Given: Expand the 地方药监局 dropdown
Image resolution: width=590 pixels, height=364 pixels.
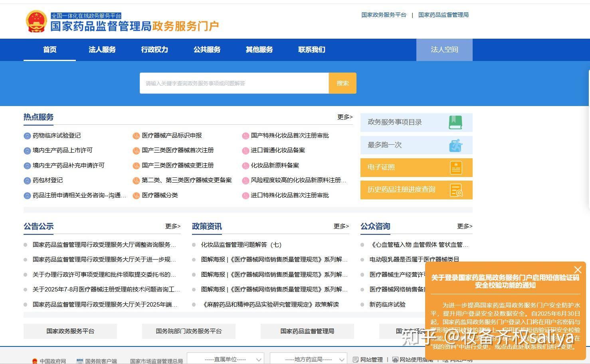Looking at the screenshot, I should point(309,359).
